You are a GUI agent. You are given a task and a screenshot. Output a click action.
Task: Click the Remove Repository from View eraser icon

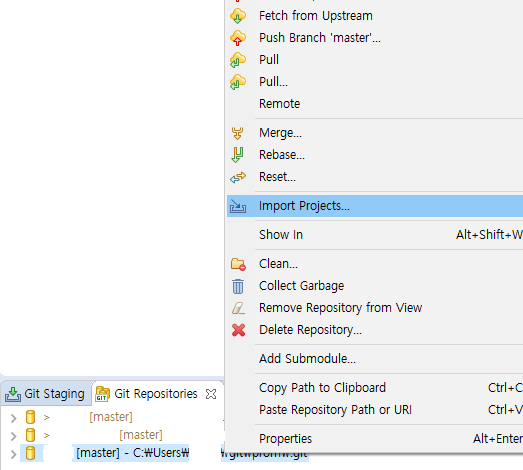(x=238, y=308)
